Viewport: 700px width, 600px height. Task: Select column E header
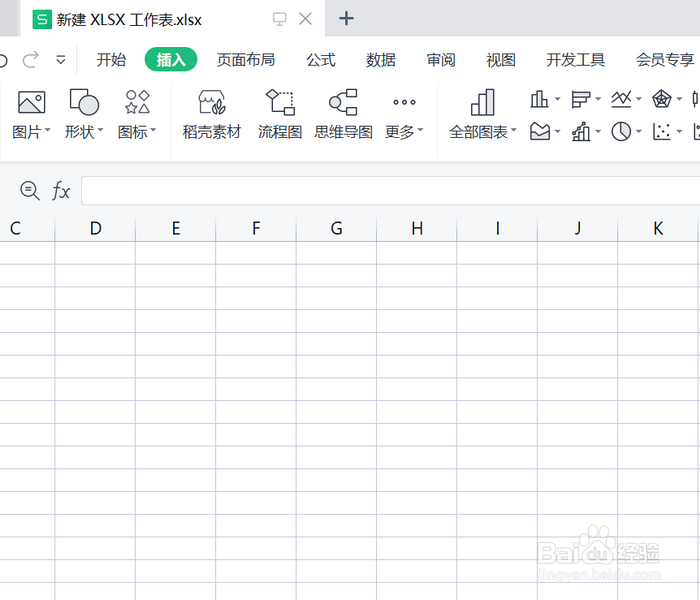point(175,229)
